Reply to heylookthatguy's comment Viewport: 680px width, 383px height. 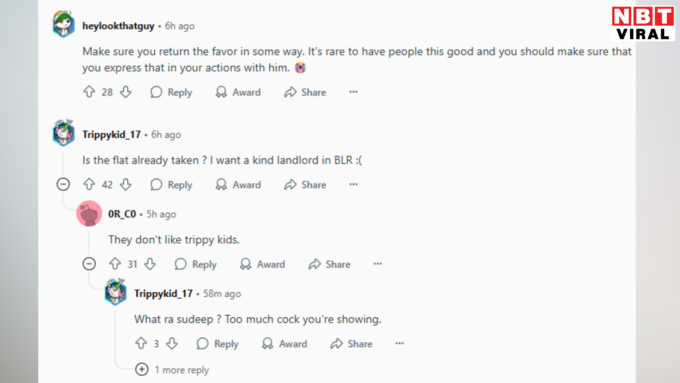click(x=171, y=92)
